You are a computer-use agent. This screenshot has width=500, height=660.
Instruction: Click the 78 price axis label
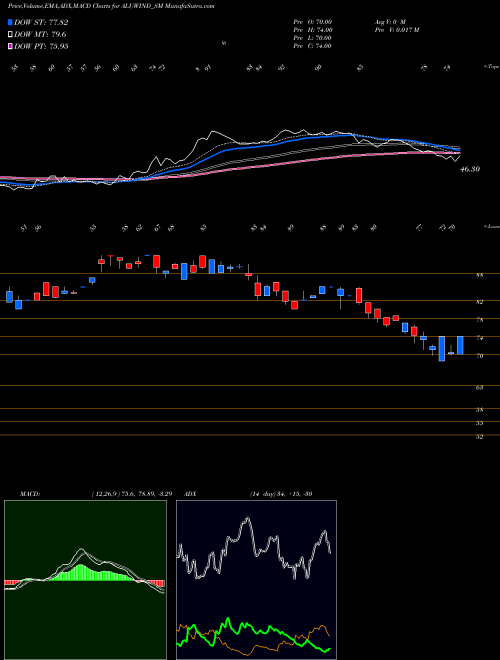point(479,320)
